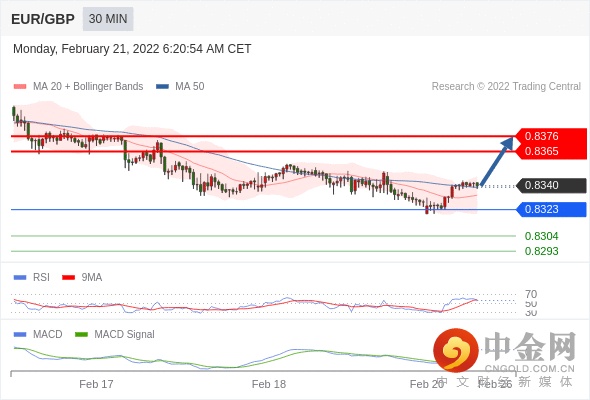Click the MA 50 blue legend swatch
Viewport: 590px width, 400px height.
click(162, 87)
